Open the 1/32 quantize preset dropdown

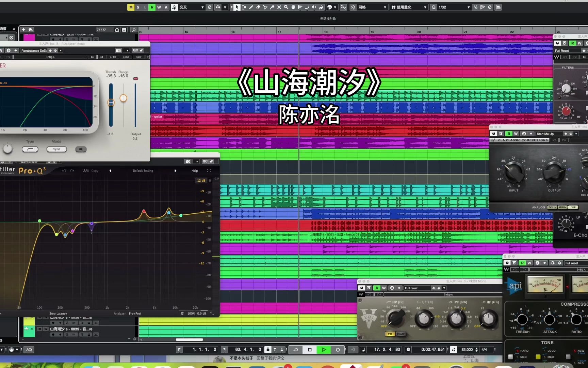(454, 7)
